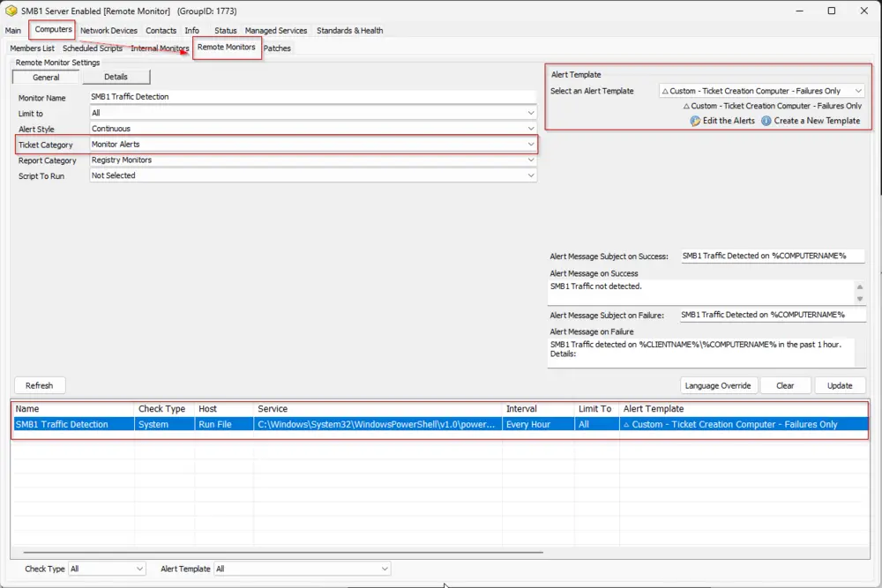This screenshot has height=588, width=882.
Task: Click the Alert Message on Failure text area
Action: [x=701, y=353]
